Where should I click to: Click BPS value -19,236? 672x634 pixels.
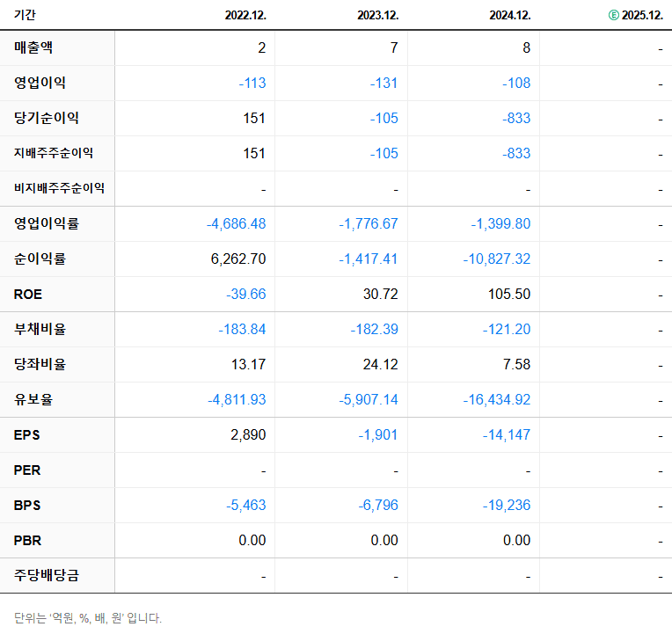507,505
